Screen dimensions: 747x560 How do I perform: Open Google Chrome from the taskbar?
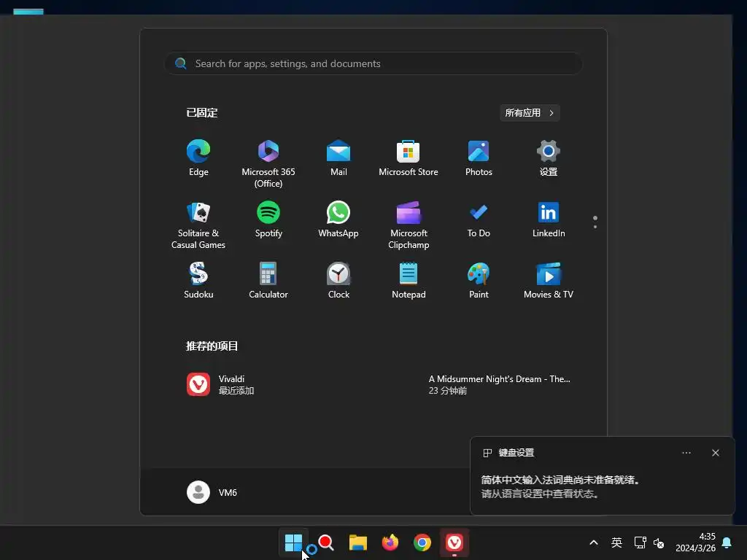[x=422, y=542]
